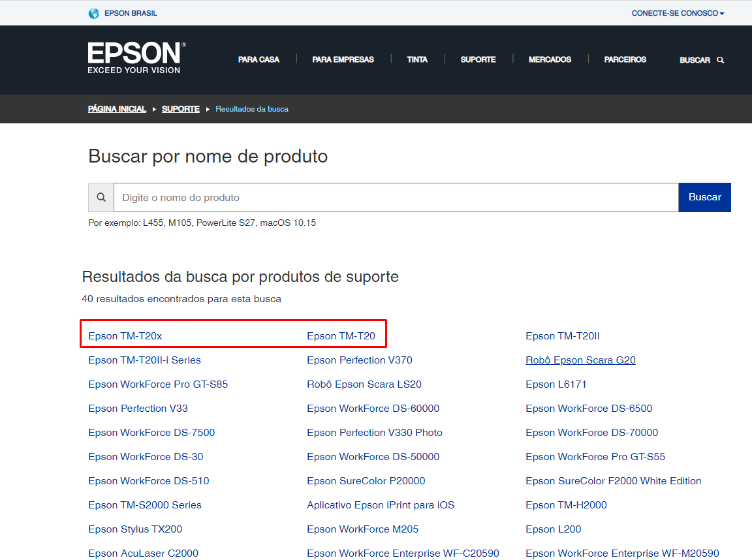Go to PÁGINA INICIAL breadcrumb link
Viewport: 752px width, 560px height.
click(x=117, y=109)
